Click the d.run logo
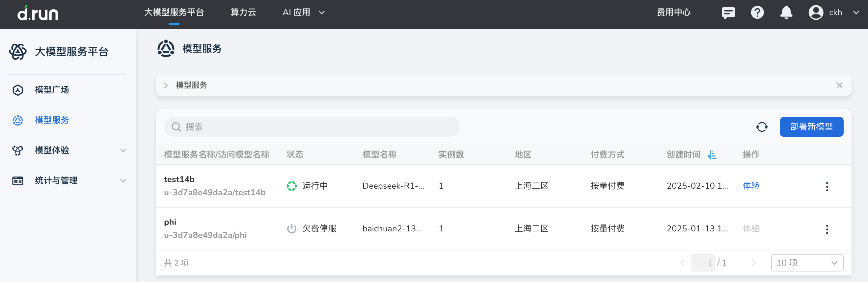 pyautogui.click(x=38, y=13)
